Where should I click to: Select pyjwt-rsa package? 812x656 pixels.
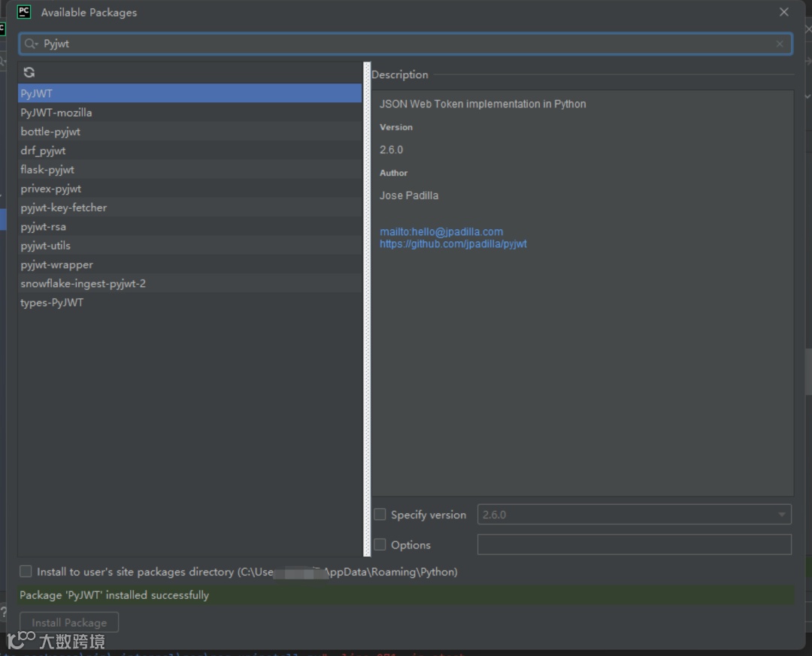coord(190,227)
